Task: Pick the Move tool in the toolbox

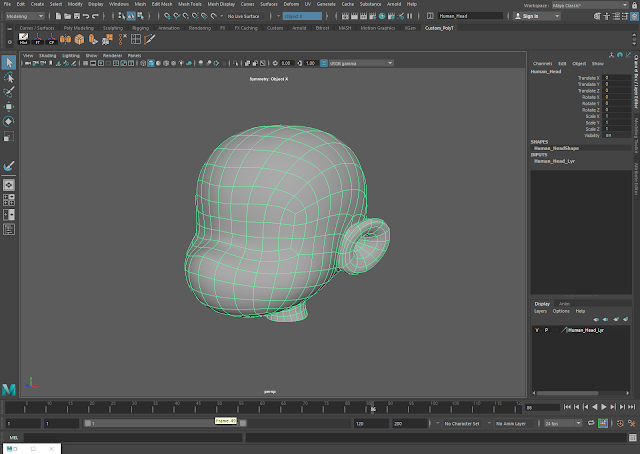Action: (9, 106)
